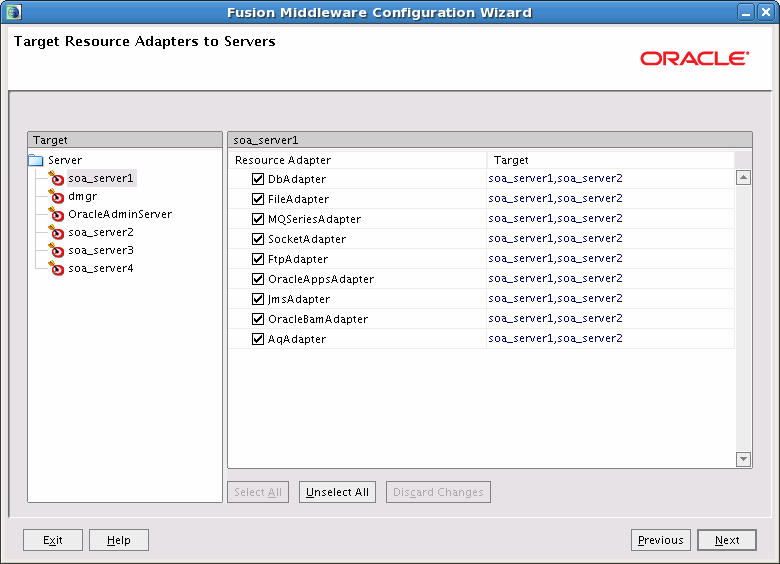Open Help for this wizard page
The image size is (780, 564).
(x=119, y=540)
